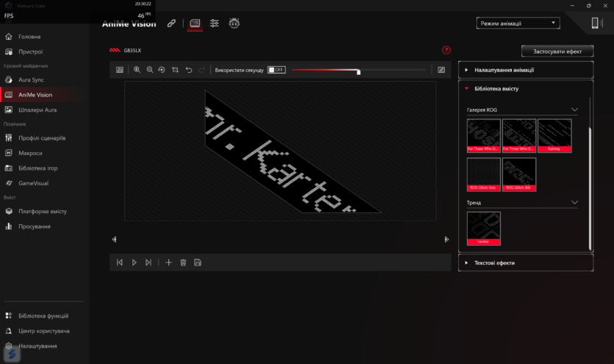
Task: Open the sliders settings tab icon
Action: pyautogui.click(x=214, y=24)
